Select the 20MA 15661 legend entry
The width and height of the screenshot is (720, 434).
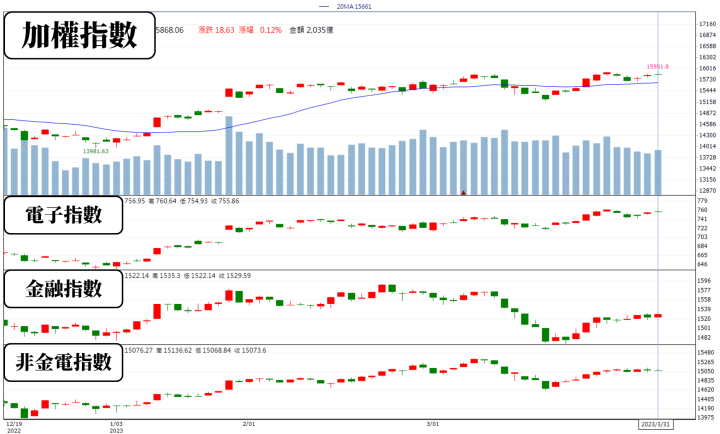[x=345, y=6]
